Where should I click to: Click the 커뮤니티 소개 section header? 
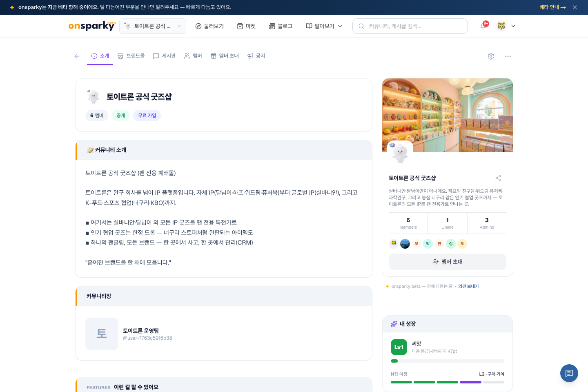coord(224,150)
